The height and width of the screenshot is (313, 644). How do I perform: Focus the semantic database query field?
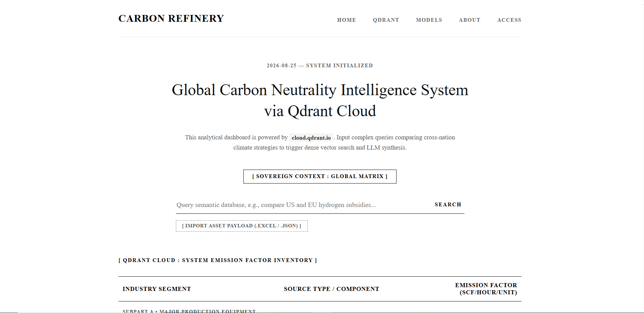(x=302, y=205)
